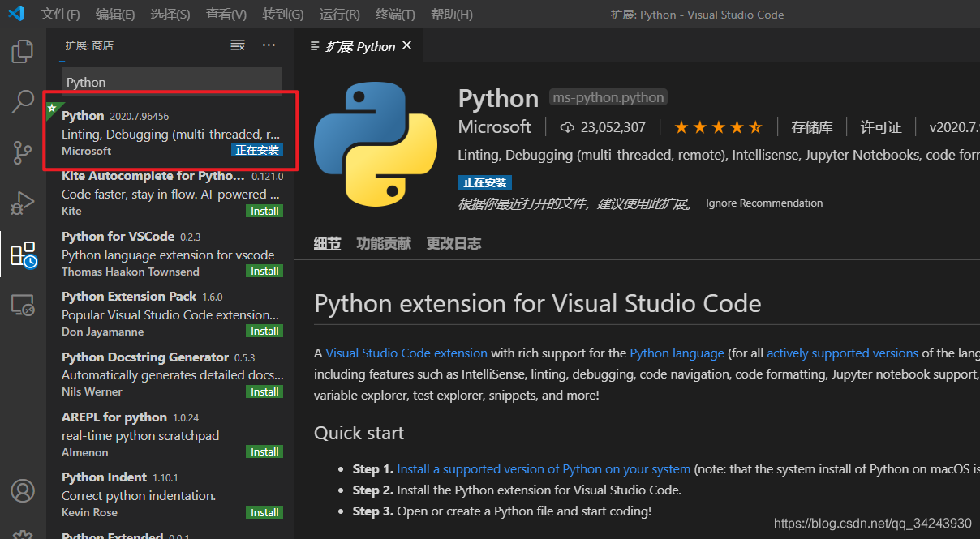Open the Accounts icon in activity bar
Viewport: 980px width, 539px height.
23,491
